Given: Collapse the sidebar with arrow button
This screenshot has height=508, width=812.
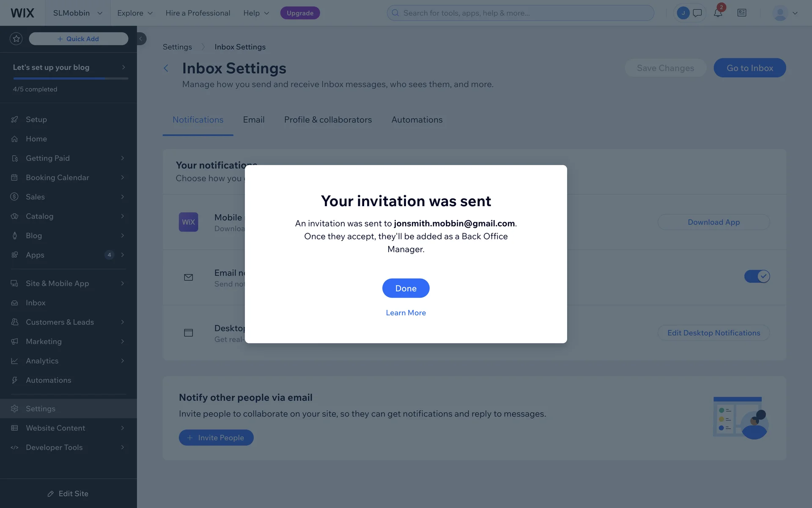Looking at the screenshot, I should pyautogui.click(x=141, y=39).
